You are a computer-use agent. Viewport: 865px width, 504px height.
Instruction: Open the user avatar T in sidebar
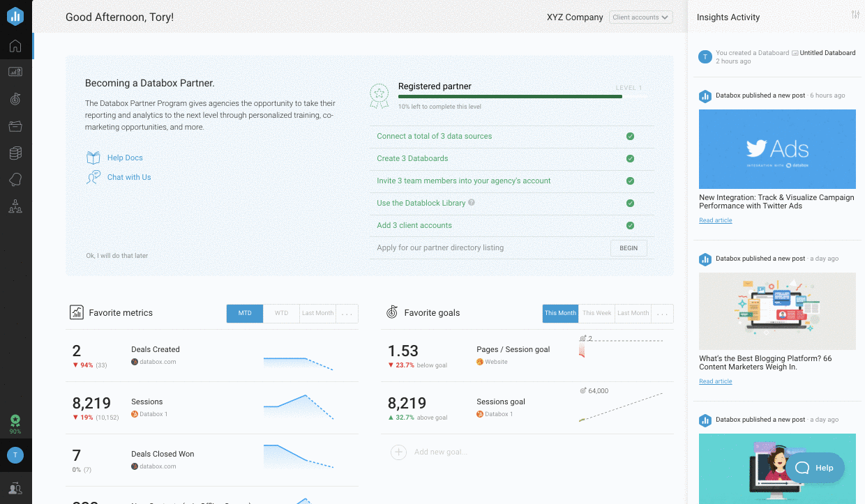[x=15, y=455]
